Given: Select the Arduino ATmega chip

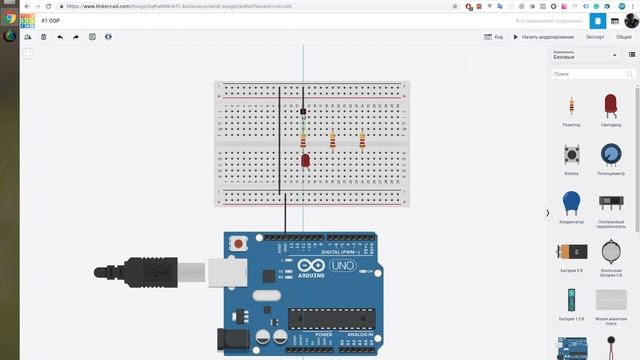Looking at the screenshot, I should pos(331,319).
